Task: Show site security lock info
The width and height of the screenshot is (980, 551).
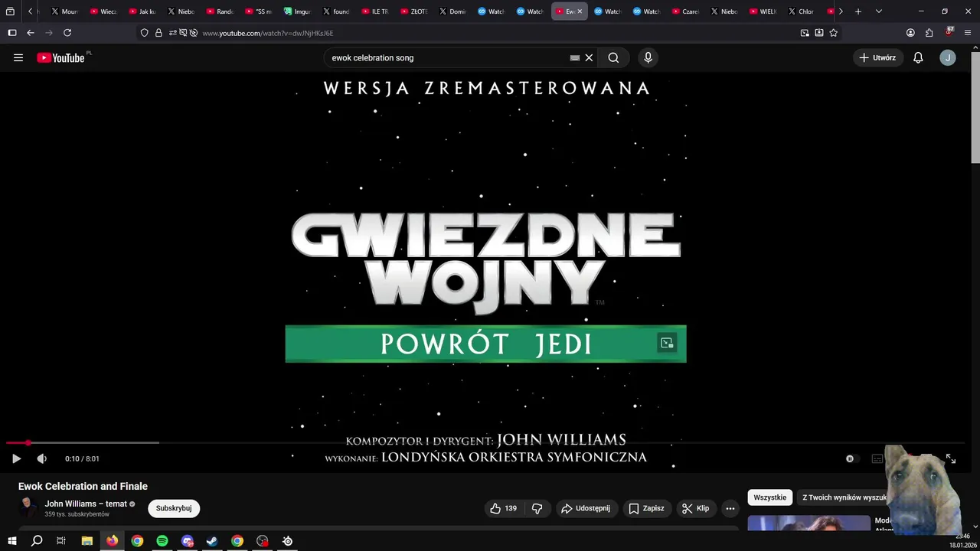Action: pos(158,33)
